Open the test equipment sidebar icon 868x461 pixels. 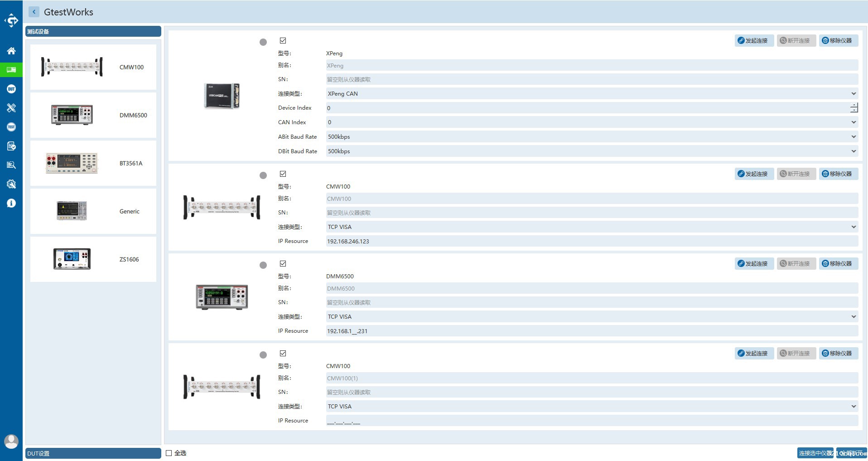pos(11,70)
